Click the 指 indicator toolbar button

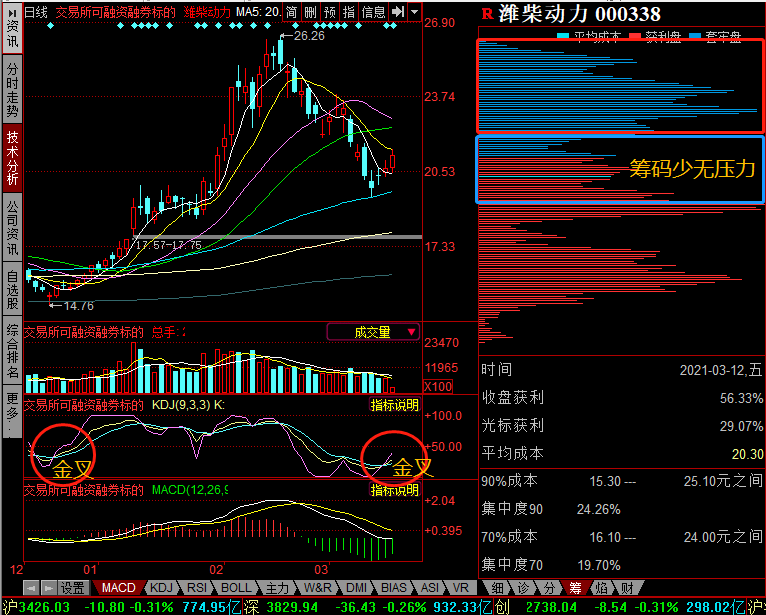pos(349,12)
